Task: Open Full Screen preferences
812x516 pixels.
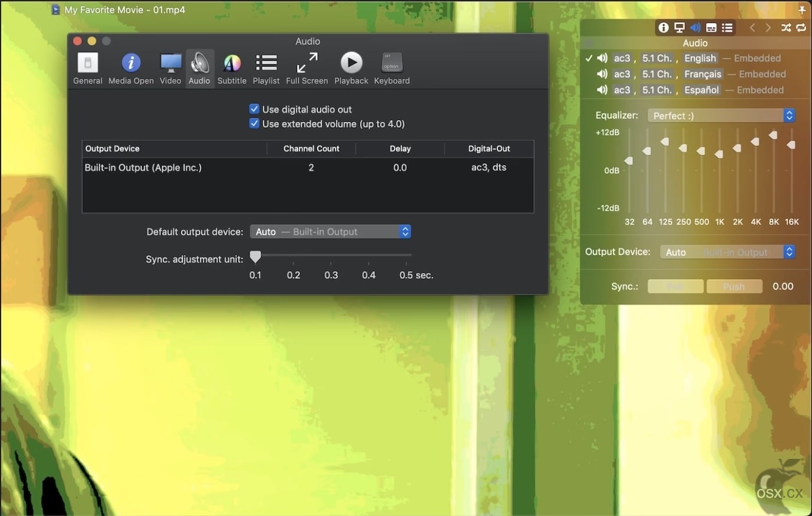Action: click(307, 69)
